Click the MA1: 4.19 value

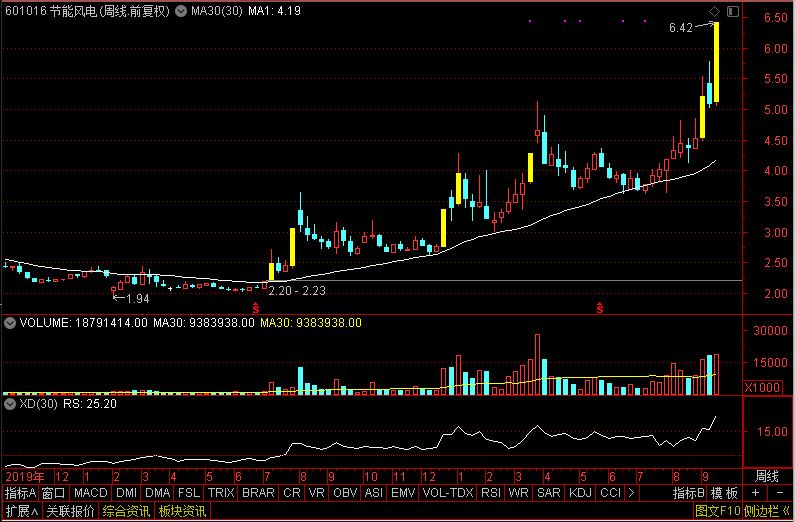[x=274, y=11]
